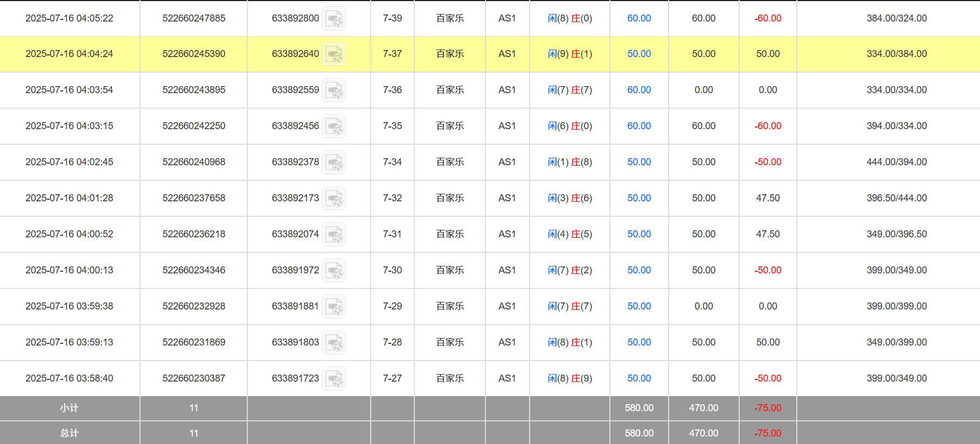
Task: Click the timestamp 2025-07-16 04:00:13
Action: (x=69, y=270)
